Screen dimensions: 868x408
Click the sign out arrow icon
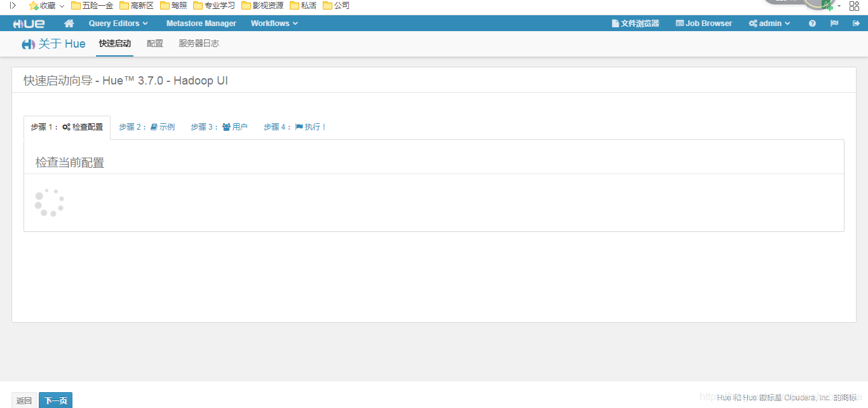click(856, 24)
